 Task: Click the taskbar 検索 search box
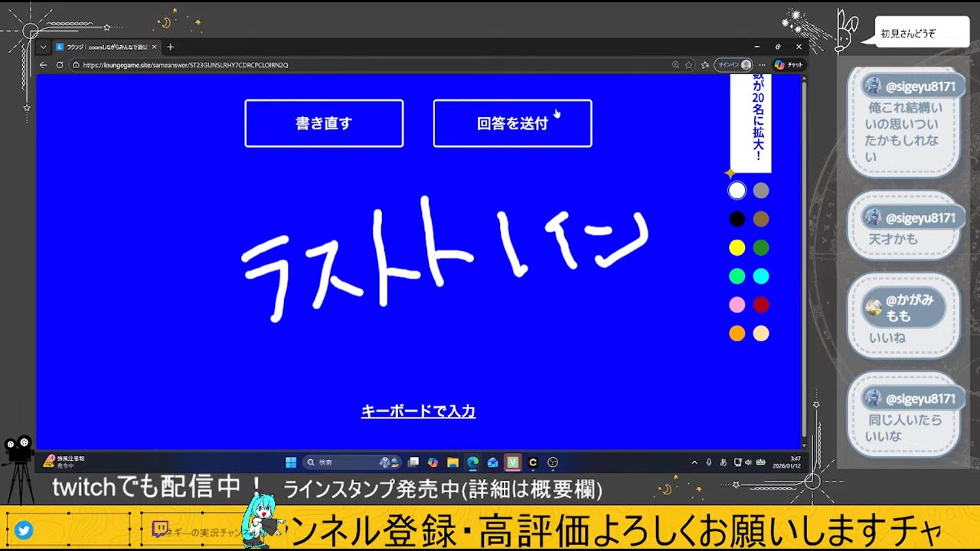pos(353,462)
